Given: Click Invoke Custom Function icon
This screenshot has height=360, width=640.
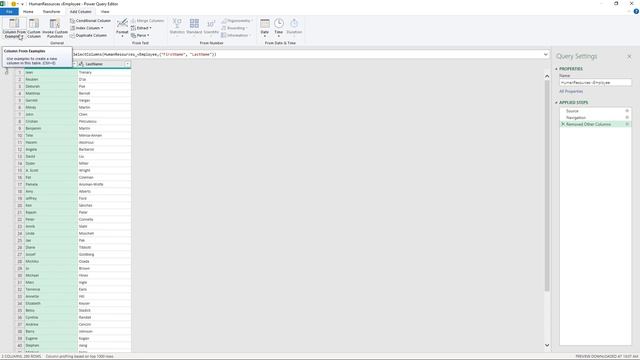Looking at the screenshot, I should (55, 24).
